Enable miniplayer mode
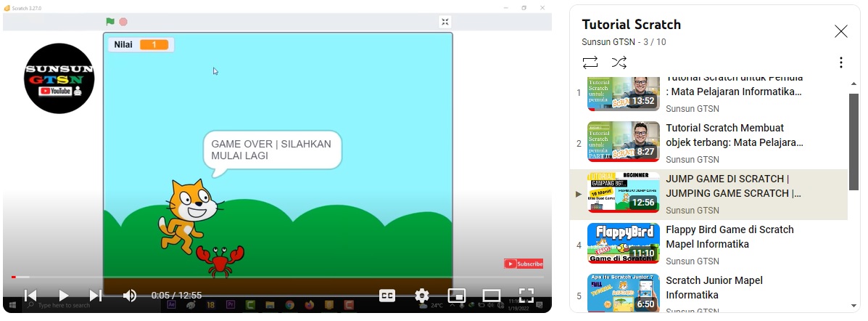868x321 pixels. pos(456,296)
